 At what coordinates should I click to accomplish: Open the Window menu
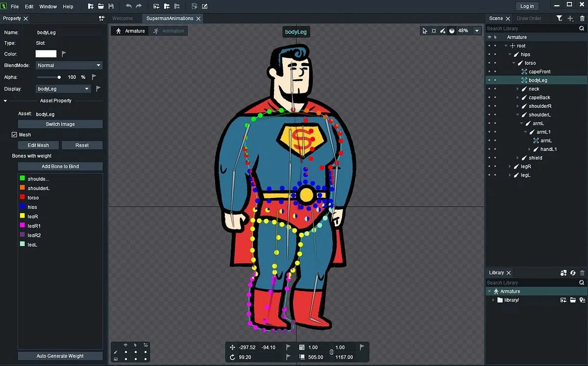tap(48, 6)
